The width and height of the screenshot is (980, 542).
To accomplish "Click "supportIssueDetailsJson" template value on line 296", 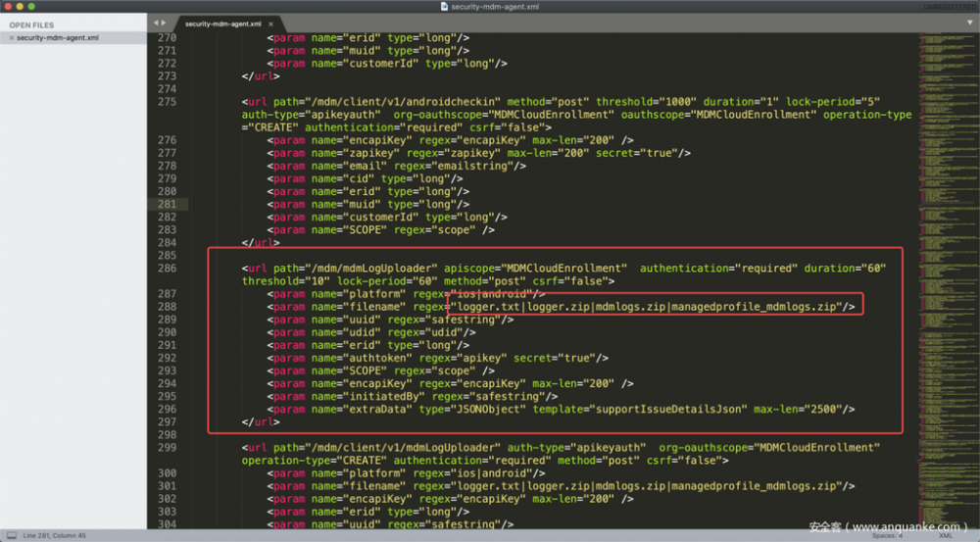I will pos(668,410).
